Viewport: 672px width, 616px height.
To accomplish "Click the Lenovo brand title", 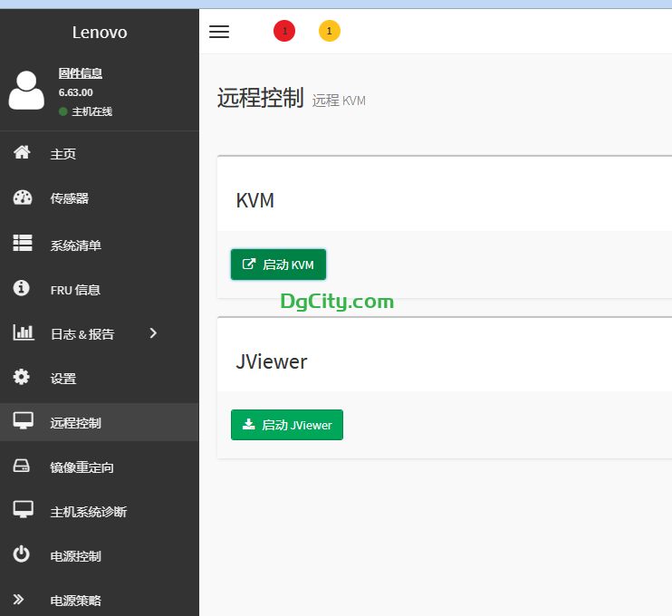I will (100, 33).
